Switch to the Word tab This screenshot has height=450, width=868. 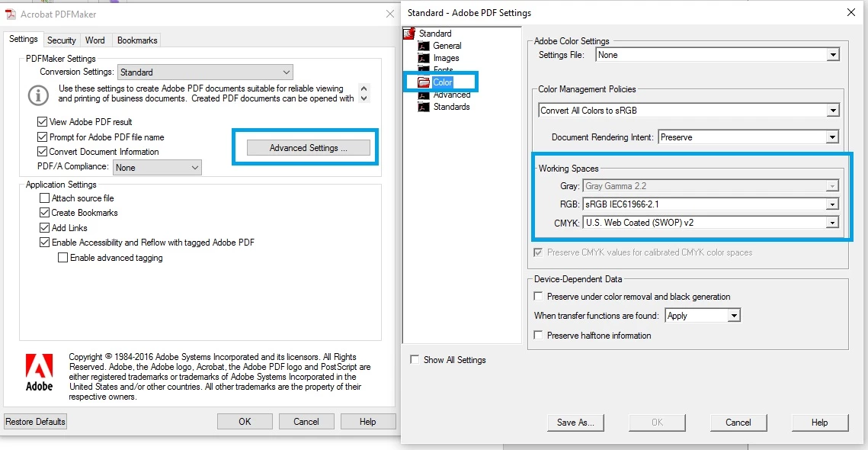pos(95,40)
